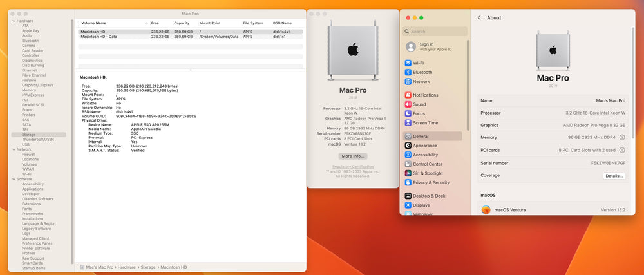Click the info icon beside PCI cards
This screenshot has width=644, height=275.
(x=622, y=150)
